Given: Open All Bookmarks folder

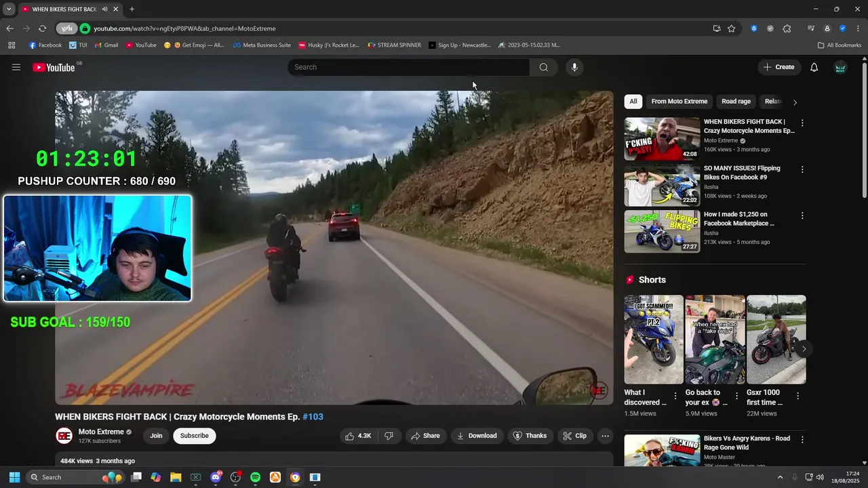Looking at the screenshot, I should pyautogui.click(x=840, y=45).
